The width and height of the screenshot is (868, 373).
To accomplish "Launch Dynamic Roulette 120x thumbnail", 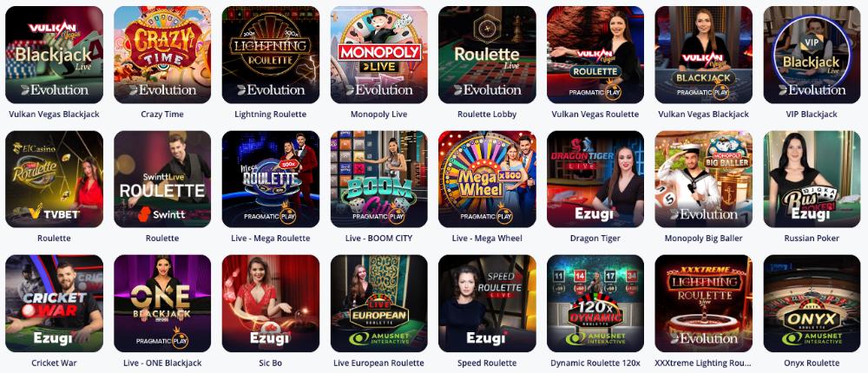I will [595, 304].
